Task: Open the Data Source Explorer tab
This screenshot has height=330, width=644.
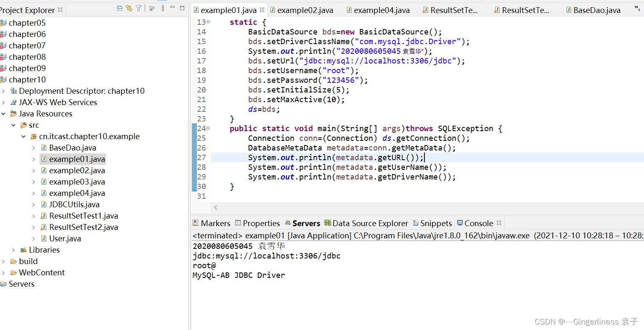Action: (366, 223)
